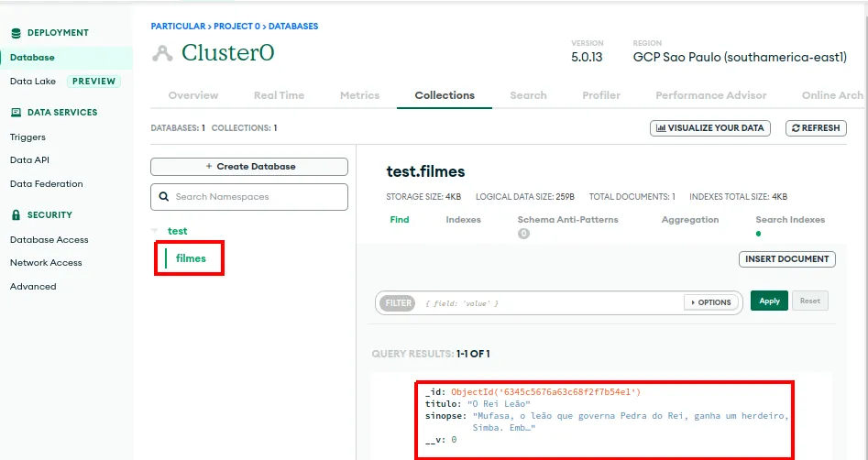This screenshot has width=868, height=460.
Task: Click the STORAGE SIZE: 4KB stat
Action: pyautogui.click(x=423, y=197)
